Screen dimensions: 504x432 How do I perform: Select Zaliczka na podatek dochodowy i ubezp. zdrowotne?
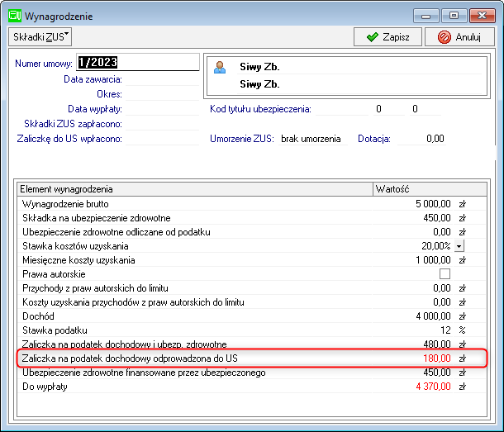[x=252, y=344]
